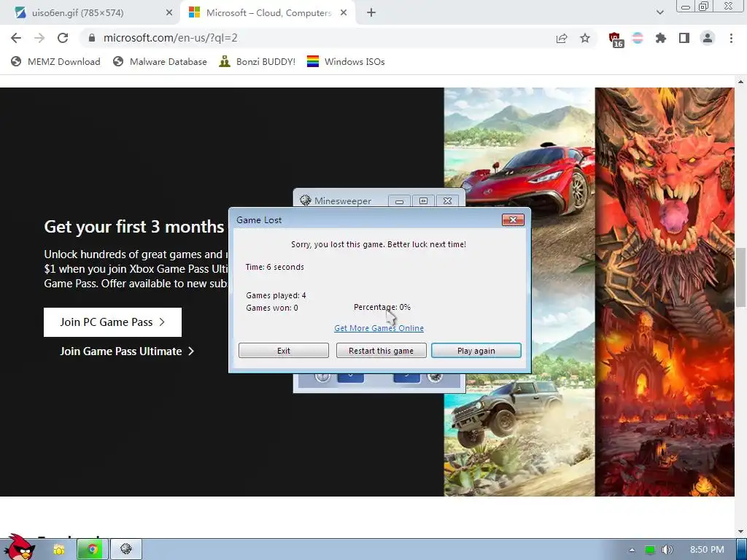Viewport: 747px width, 560px height.
Task: Click Join PC Game Pass button
Action: [112, 322]
